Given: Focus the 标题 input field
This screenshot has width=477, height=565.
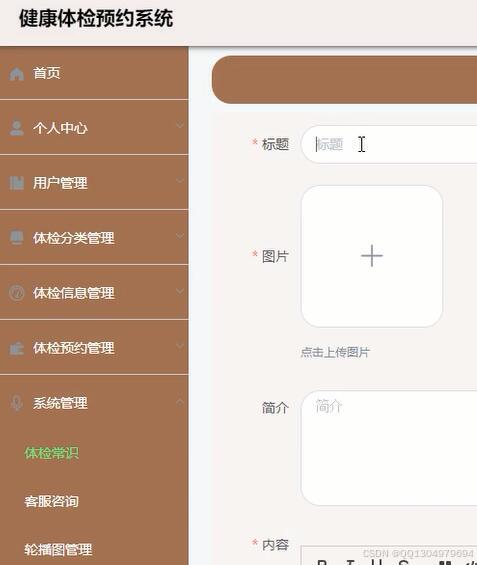Looking at the screenshot, I should 389,144.
